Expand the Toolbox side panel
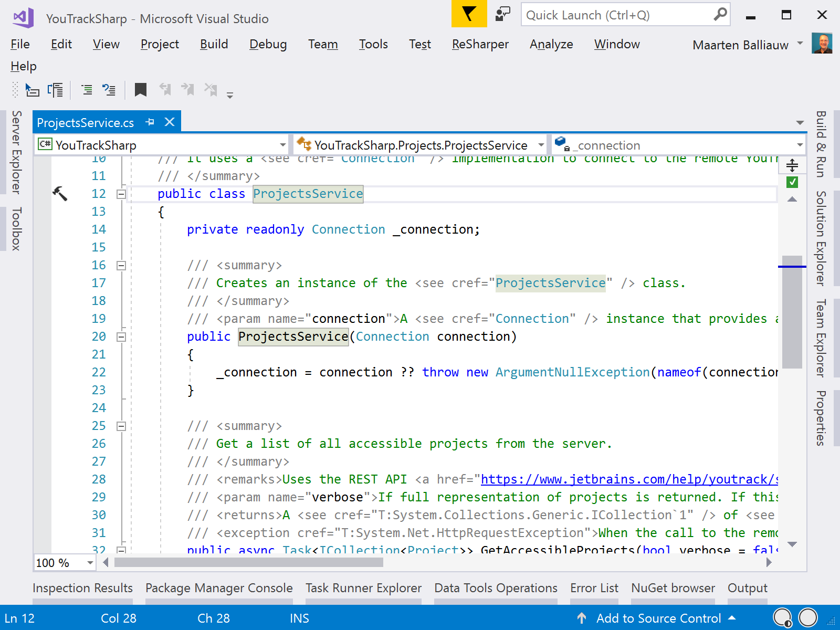The width and height of the screenshot is (840, 630). [x=16, y=229]
